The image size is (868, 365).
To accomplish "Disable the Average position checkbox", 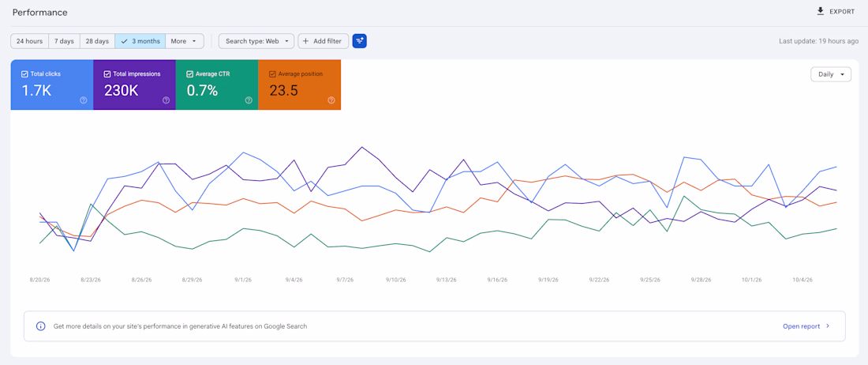I will [x=271, y=73].
